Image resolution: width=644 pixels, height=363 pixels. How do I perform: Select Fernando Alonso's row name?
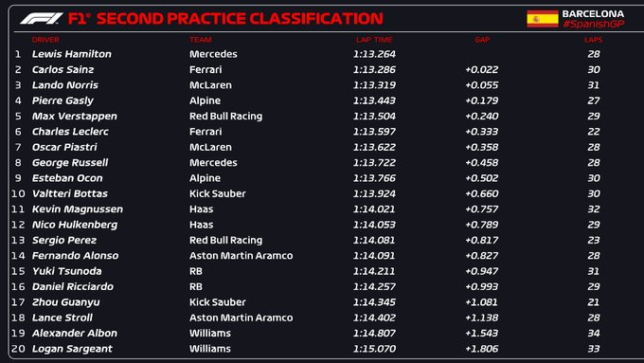(x=75, y=256)
